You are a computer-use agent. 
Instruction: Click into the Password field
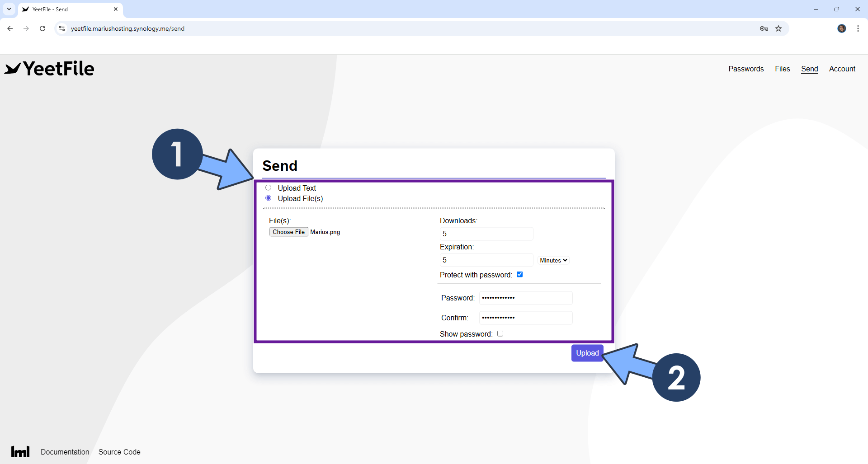(x=526, y=298)
